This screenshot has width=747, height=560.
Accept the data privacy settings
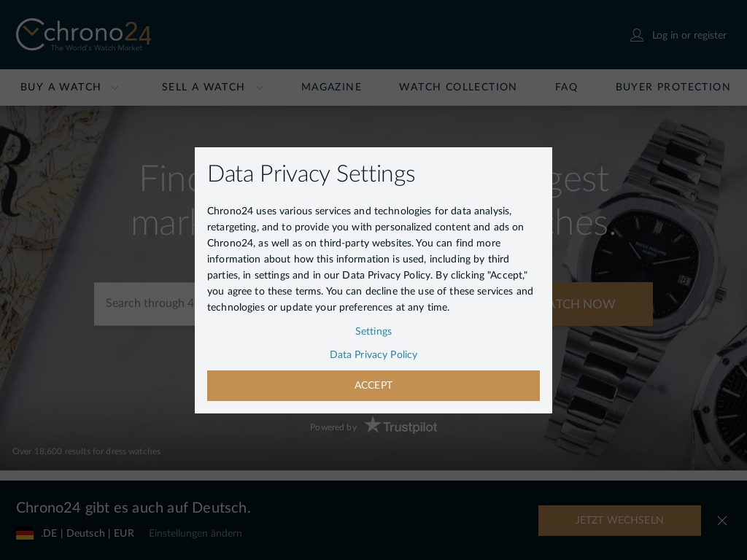(373, 386)
